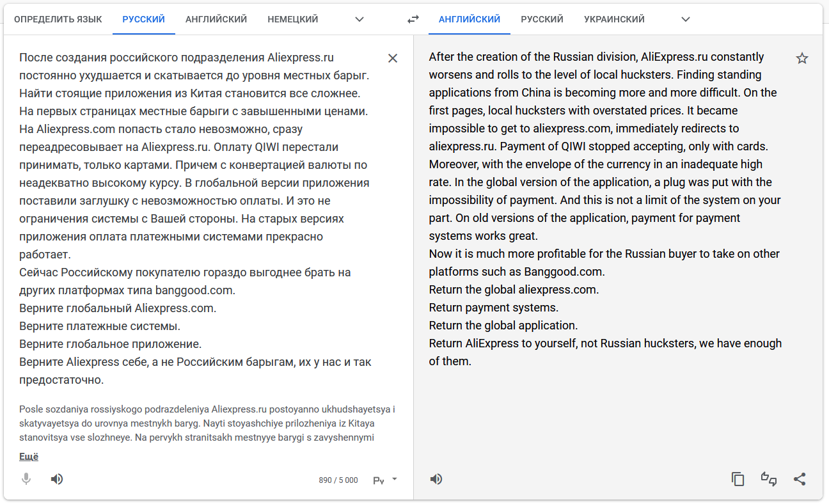This screenshot has width=829, height=504.
Task: Clear the Russian source text
Action: (x=393, y=58)
